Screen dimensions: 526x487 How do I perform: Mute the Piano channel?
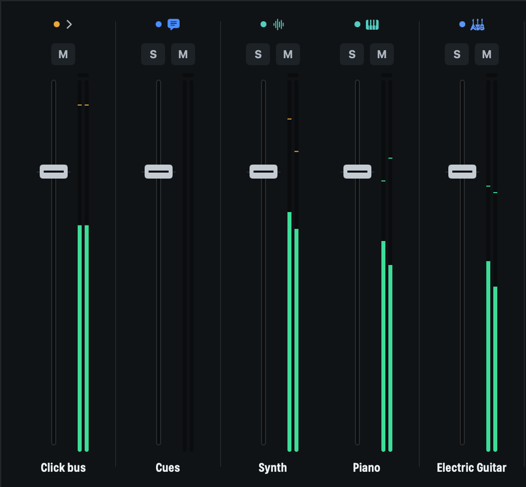click(x=382, y=54)
